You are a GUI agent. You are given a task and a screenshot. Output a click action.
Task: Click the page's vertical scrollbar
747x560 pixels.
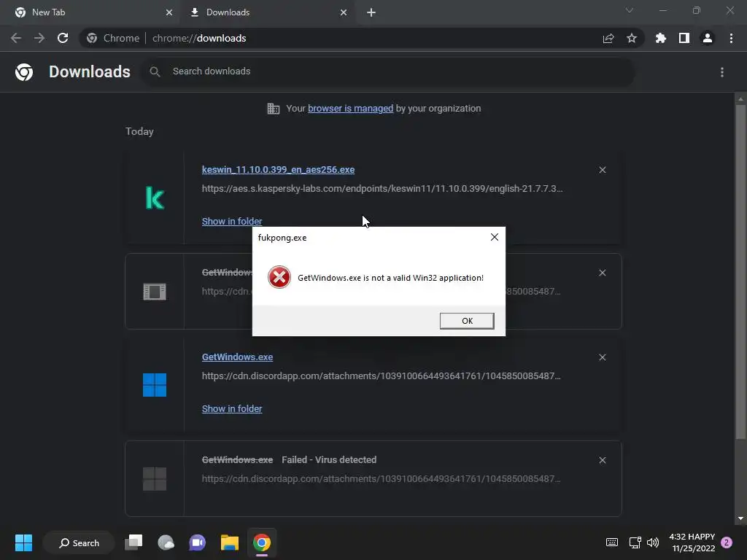coord(740,271)
